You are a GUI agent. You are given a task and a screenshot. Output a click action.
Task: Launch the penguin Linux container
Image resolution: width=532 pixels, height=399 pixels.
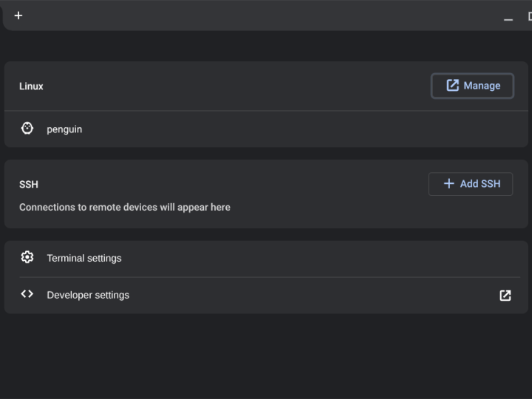click(x=64, y=129)
